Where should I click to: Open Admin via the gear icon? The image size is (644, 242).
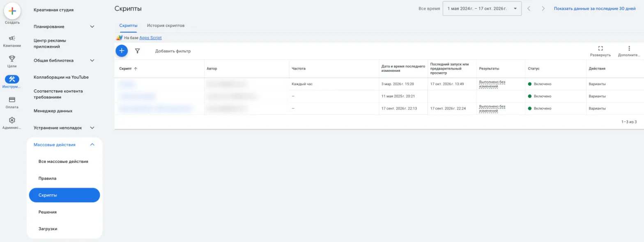point(12,120)
